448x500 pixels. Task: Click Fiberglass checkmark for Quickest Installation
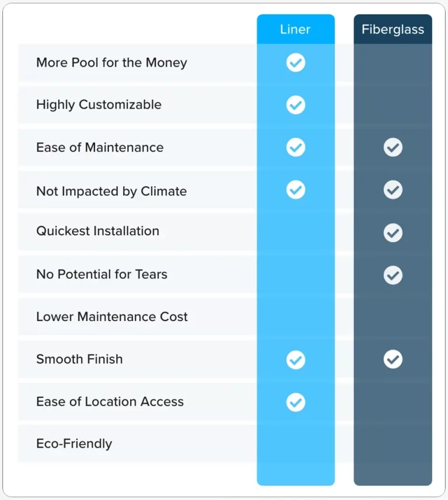tap(393, 232)
